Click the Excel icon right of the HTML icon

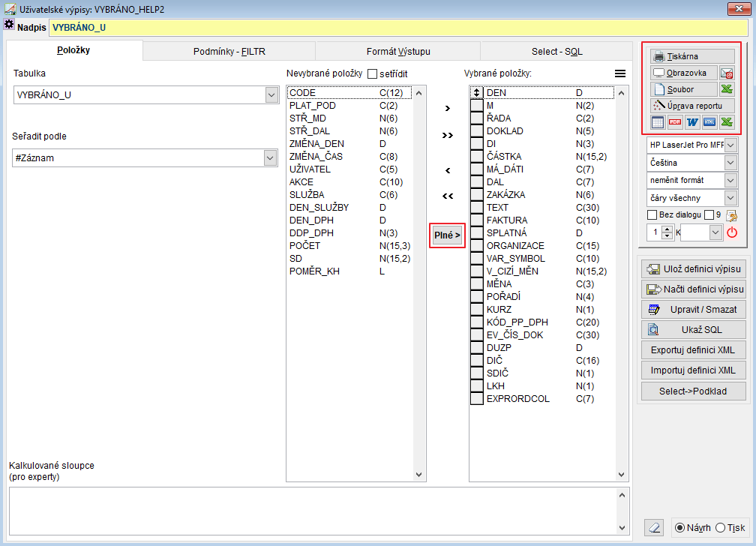pos(727,122)
